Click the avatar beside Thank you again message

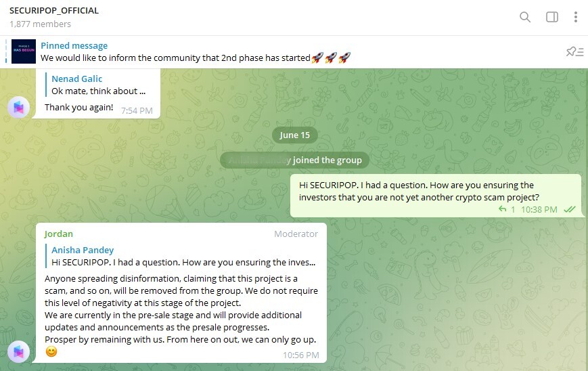point(19,107)
